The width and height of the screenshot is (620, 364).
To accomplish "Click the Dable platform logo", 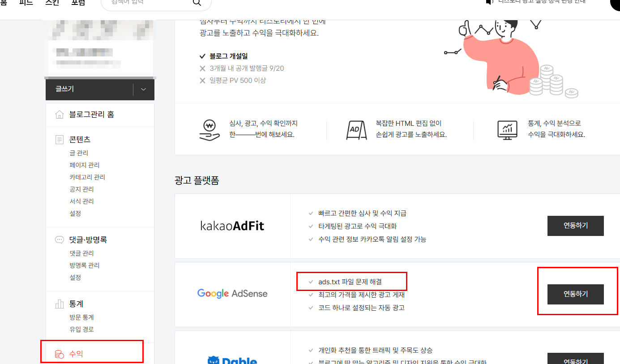I will pyautogui.click(x=233, y=360).
